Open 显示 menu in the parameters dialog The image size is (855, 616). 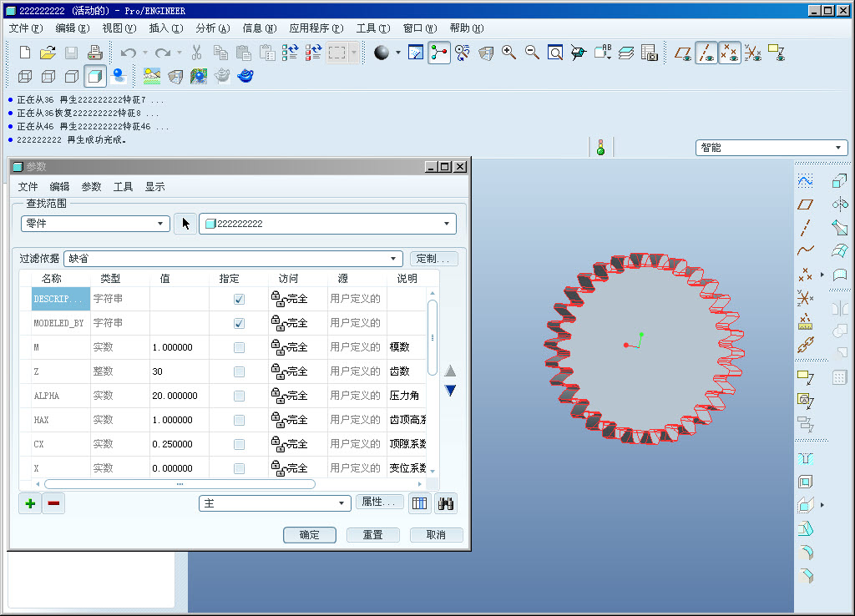tap(154, 187)
